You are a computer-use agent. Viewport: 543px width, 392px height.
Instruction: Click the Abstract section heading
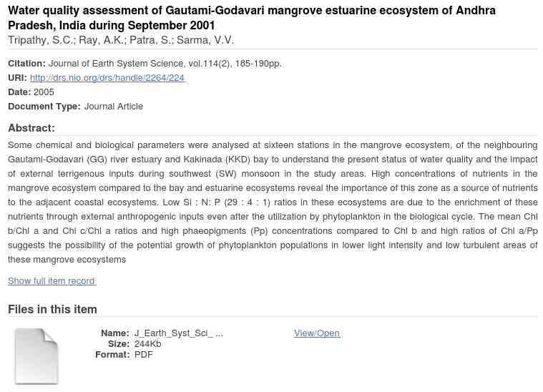(31, 128)
